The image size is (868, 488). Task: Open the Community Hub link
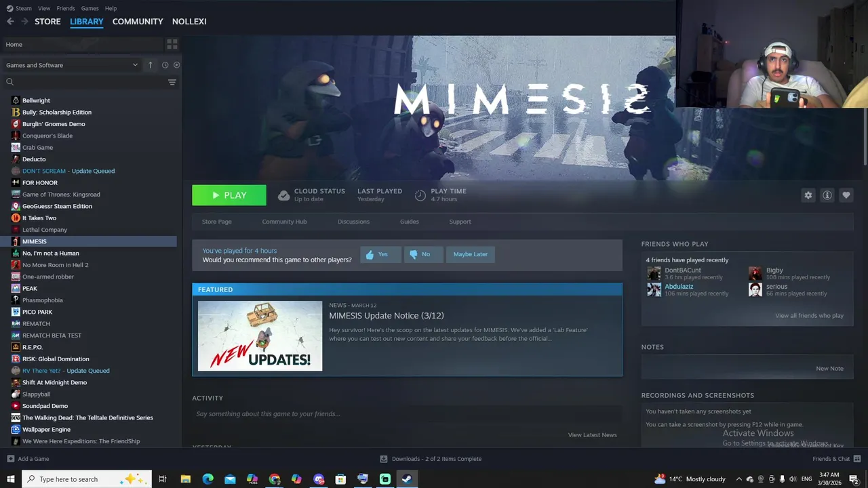pos(284,222)
